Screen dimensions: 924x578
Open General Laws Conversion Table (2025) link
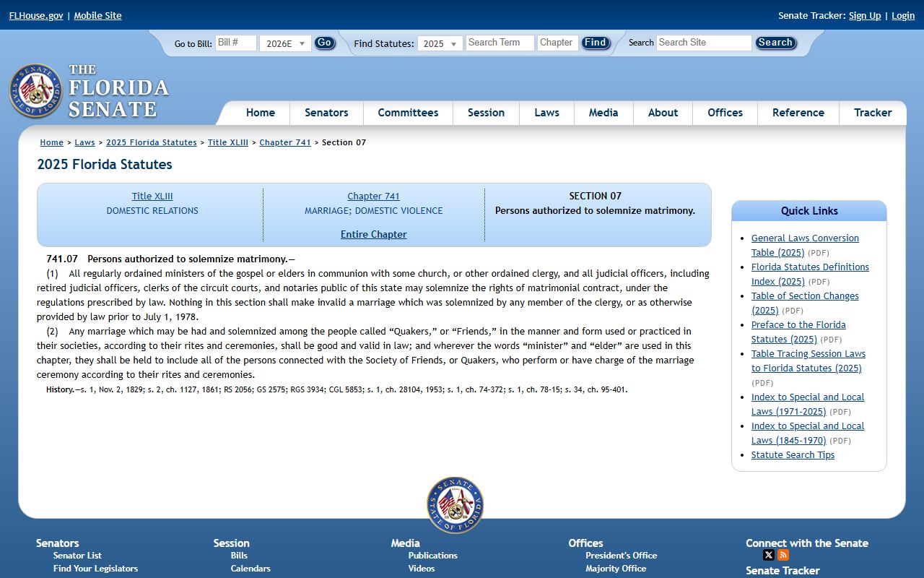click(x=805, y=245)
